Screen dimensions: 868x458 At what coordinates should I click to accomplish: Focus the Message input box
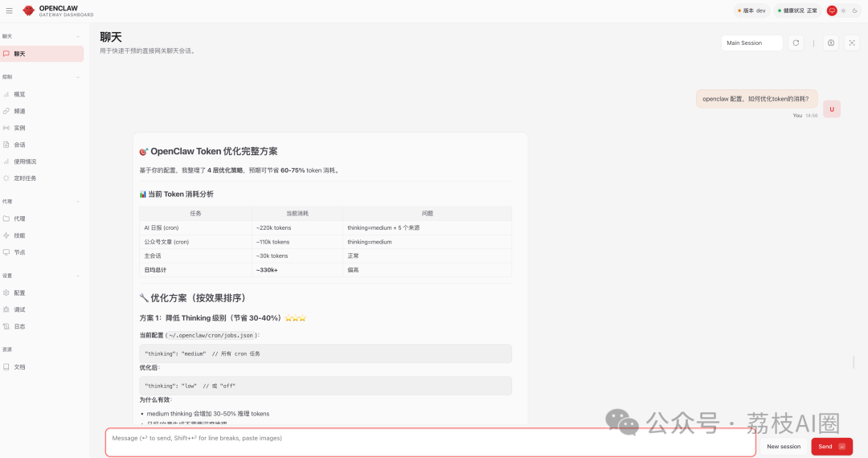pos(431,442)
